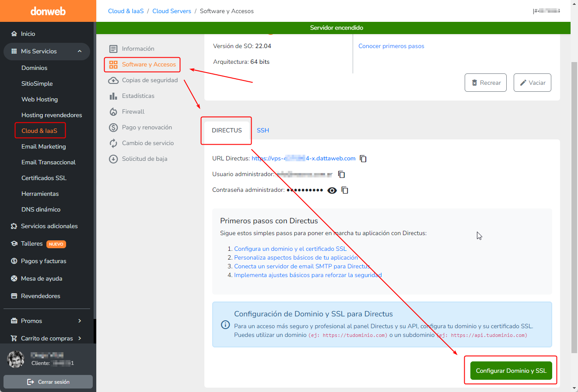Open Herramientas in the sidebar
Image resolution: width=578 pixels, height=392 pixels.
tap(40, 194)
